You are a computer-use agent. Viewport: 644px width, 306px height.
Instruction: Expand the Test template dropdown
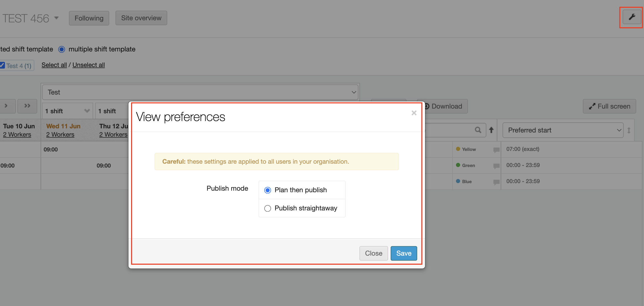(200, 92)
